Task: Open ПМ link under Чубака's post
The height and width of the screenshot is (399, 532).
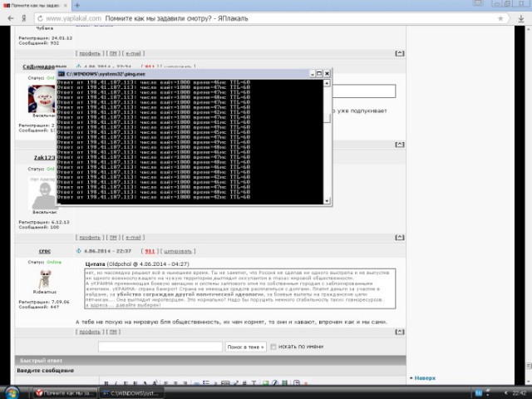Action: click(x=113, y=53)
